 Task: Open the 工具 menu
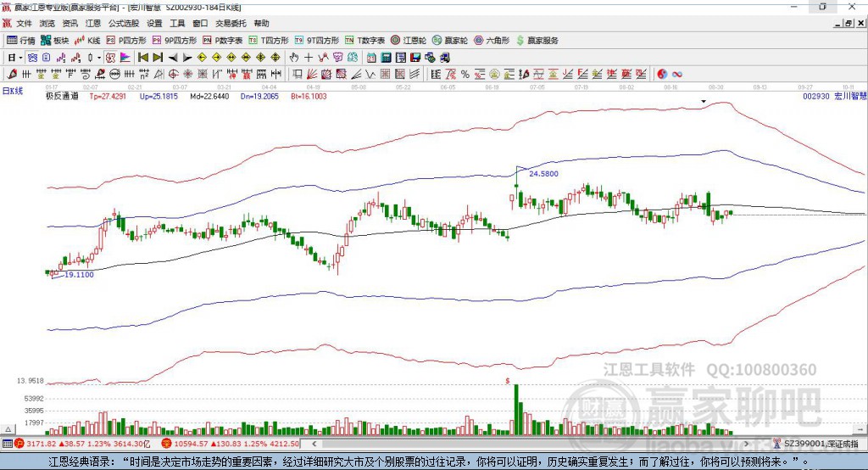177,23
